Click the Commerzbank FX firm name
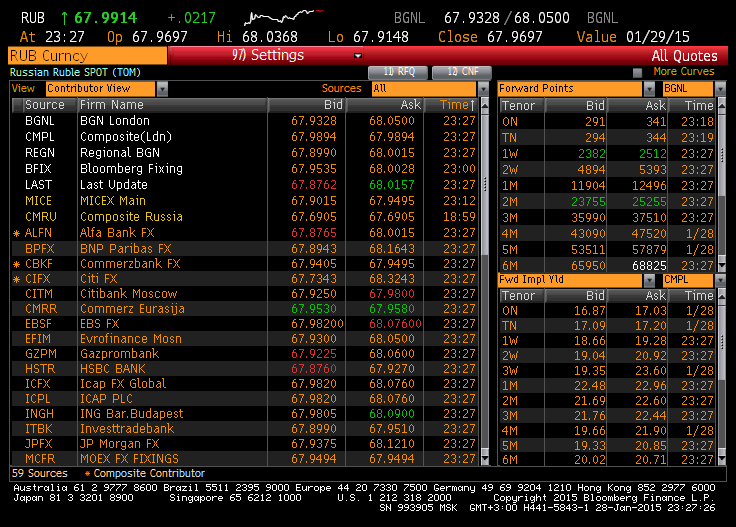The image size is (736, 527). pos(130,264)
